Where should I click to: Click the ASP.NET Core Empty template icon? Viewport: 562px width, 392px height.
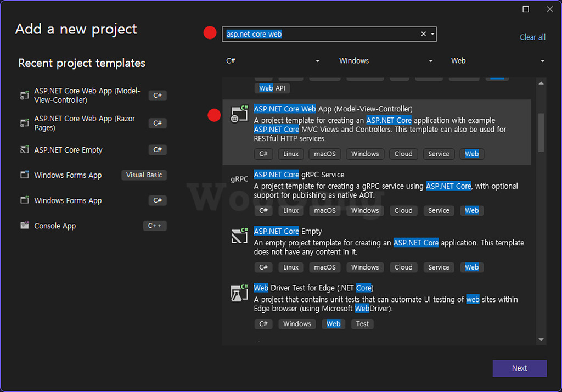(239, 236)
